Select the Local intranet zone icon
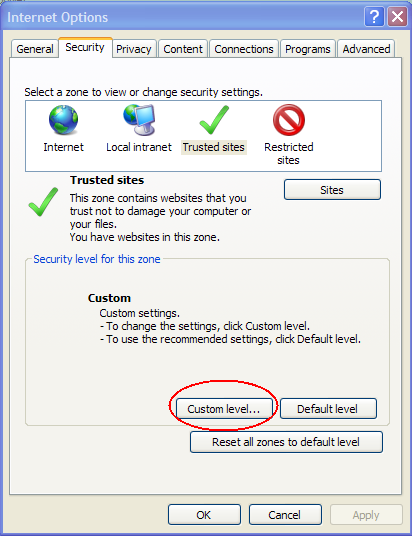Screen dimensions: 412x536 pos(139,120)
